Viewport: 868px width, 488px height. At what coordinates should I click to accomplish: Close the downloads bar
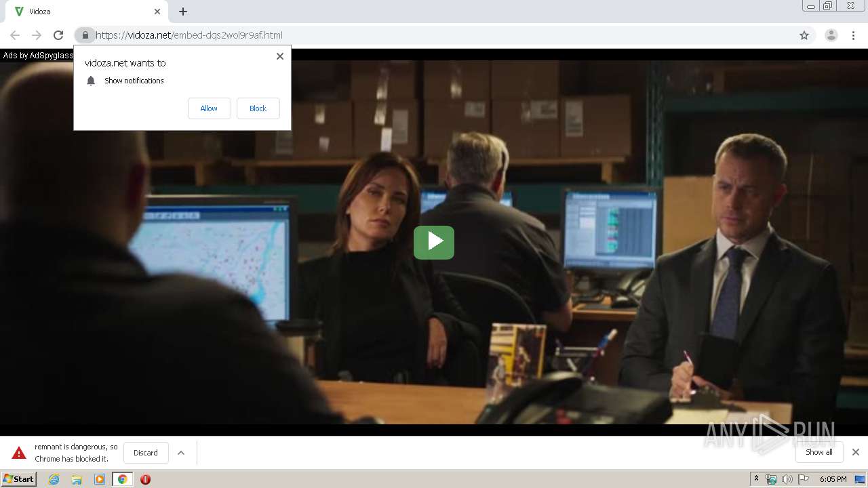[856, 452]
